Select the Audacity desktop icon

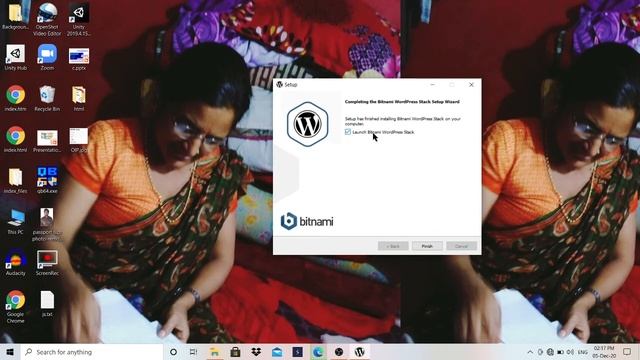16,262
